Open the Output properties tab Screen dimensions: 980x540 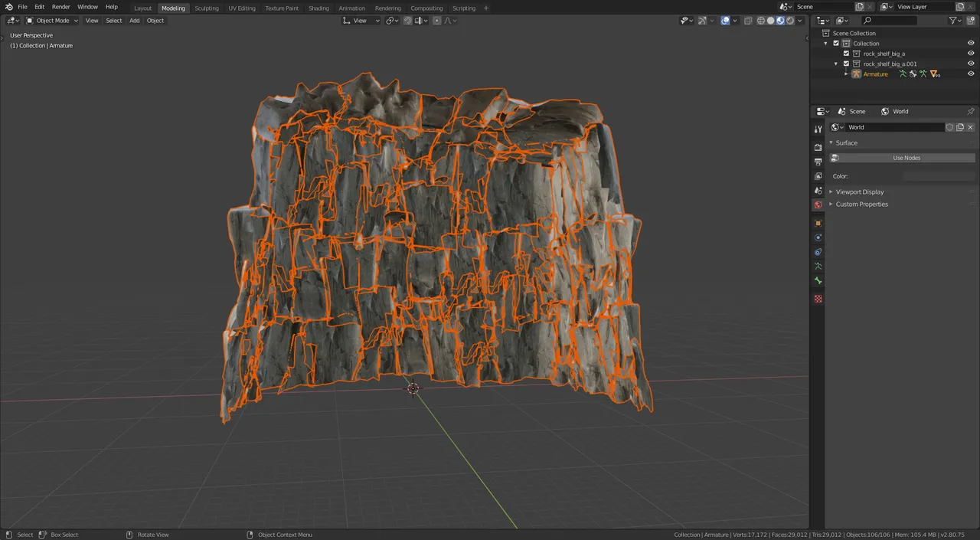818,162
